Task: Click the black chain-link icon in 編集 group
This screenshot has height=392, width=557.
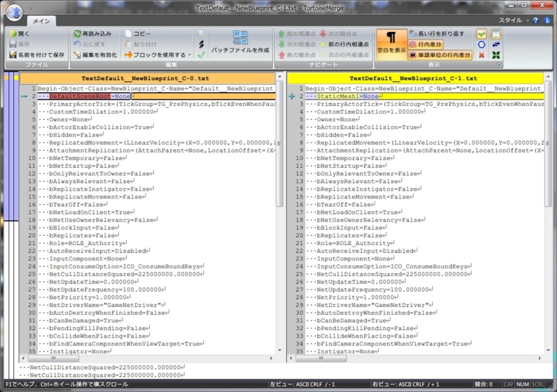Action: pos(201,44)
